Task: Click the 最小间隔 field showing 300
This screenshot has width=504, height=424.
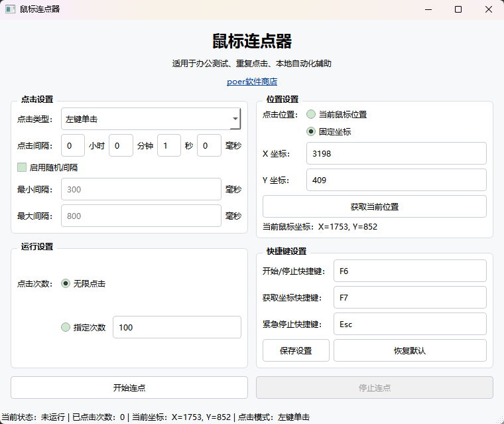Action: 141,189
